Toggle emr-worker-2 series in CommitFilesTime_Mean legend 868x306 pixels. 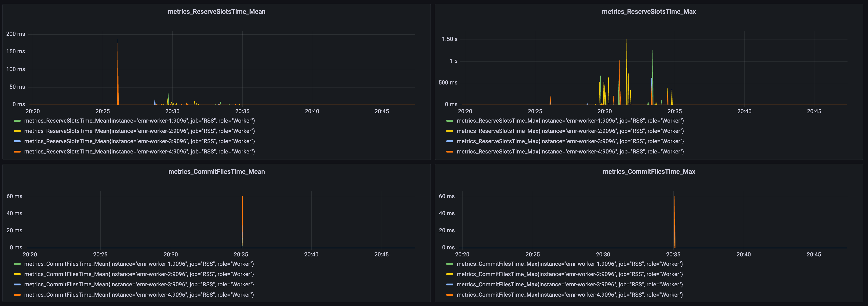(139, 274)
